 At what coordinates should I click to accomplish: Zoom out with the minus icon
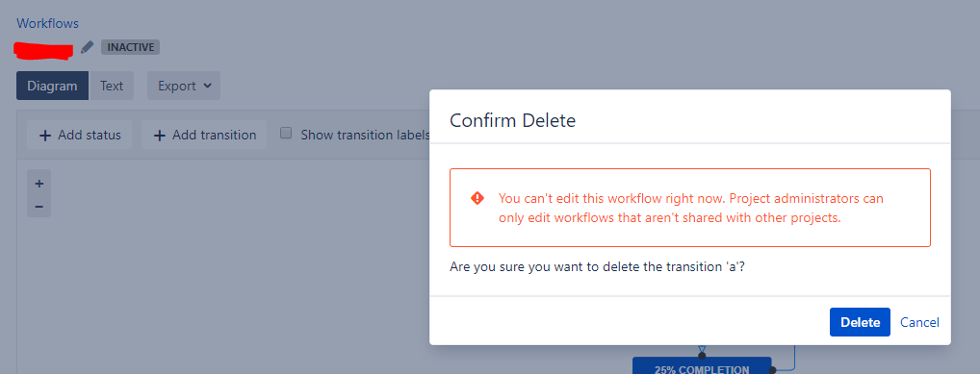[39, 206]
